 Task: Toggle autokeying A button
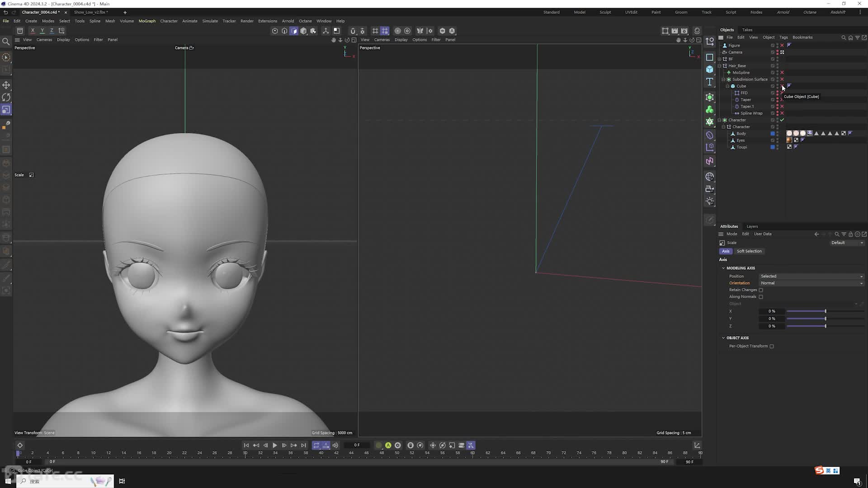388,445
